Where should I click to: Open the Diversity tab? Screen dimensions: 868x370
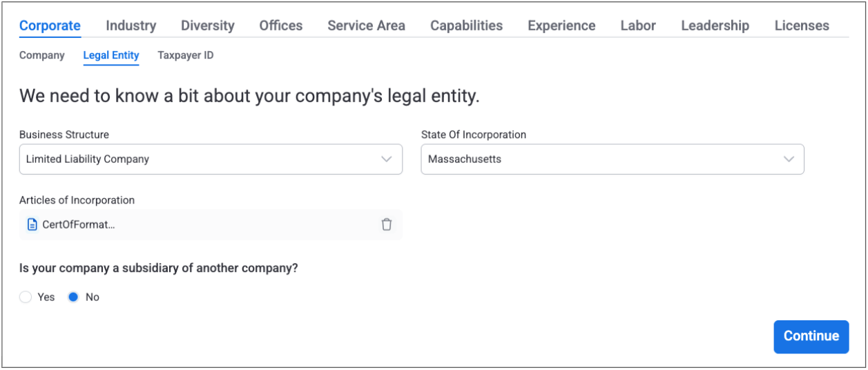click(x=208, y=26)
